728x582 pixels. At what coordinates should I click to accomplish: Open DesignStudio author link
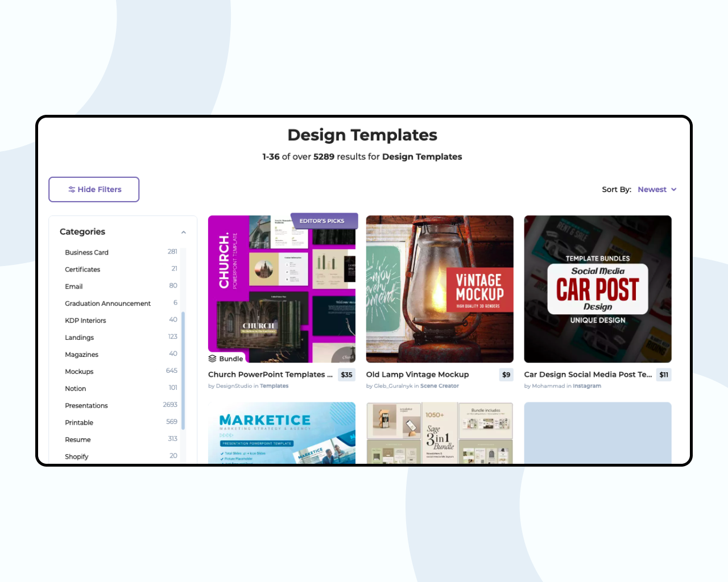(234, 386)
